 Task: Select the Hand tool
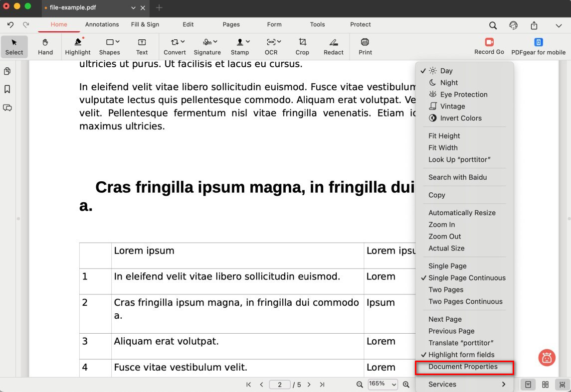pos(45,46)
